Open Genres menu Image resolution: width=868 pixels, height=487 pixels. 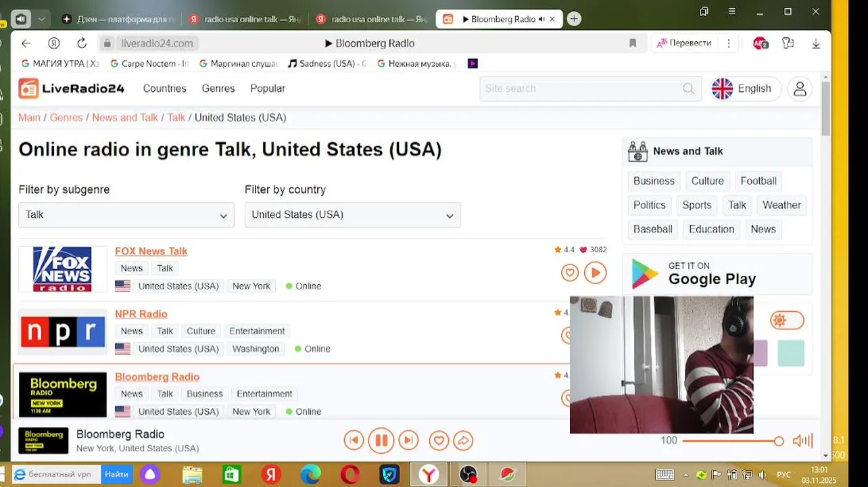tap(218, 89)
